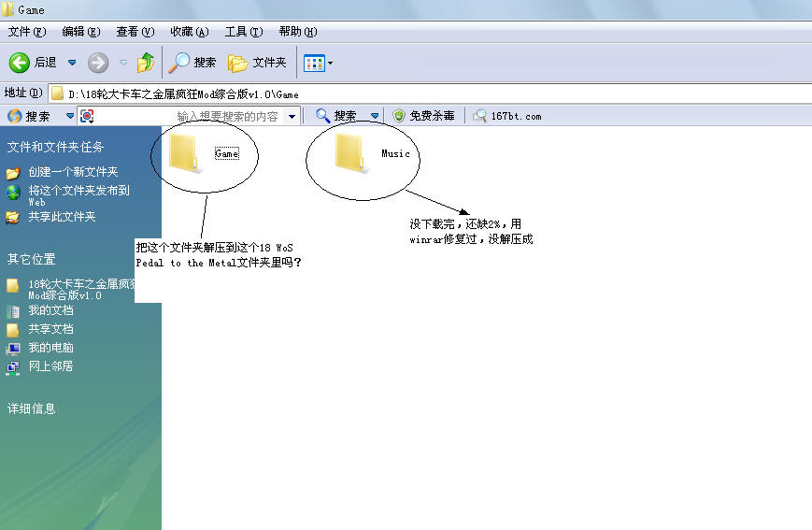This screenshot has width=812, height=530.
Task: Click the green shield 免费杀毒 button
Action: click(423, 116)
